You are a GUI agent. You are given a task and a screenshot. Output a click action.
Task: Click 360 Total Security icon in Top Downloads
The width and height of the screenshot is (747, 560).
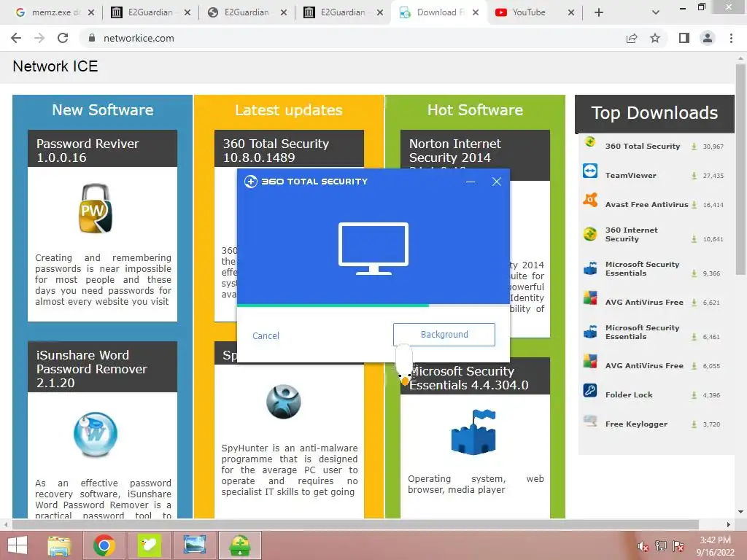589,142
